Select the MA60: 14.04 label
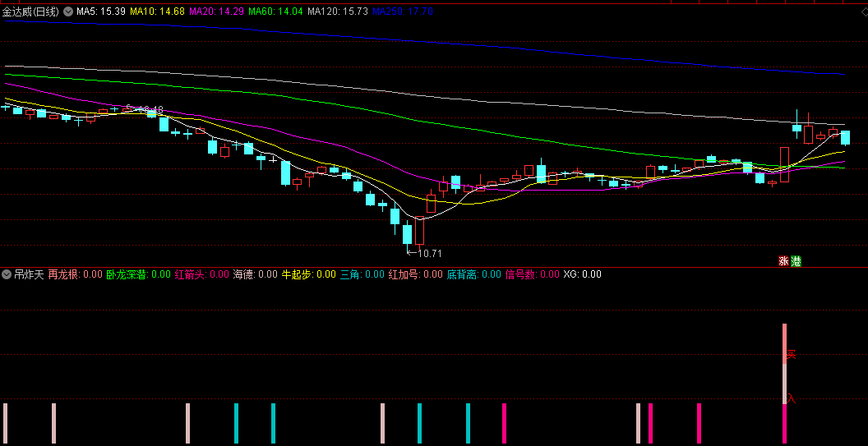 coord(275,11)
